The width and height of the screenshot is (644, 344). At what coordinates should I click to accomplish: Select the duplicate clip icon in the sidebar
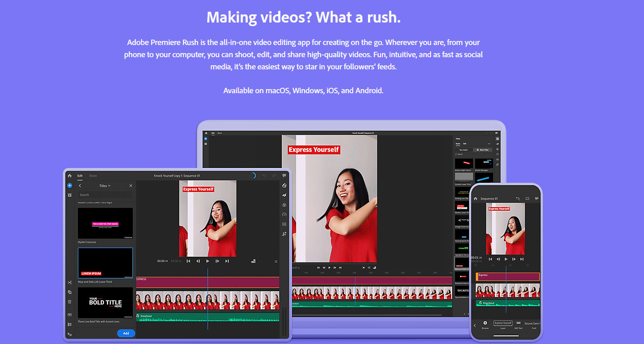70,292
